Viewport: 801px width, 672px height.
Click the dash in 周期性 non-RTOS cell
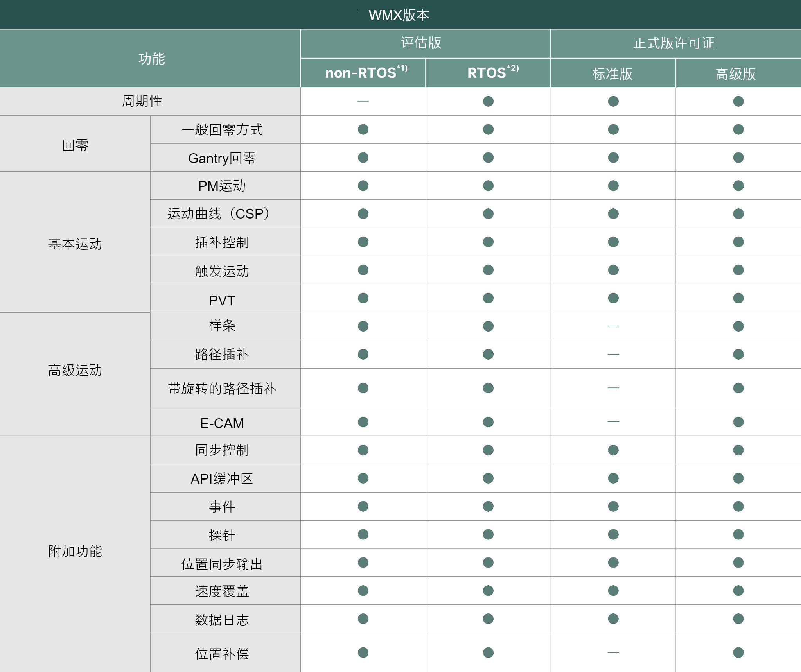click(363, 101)
